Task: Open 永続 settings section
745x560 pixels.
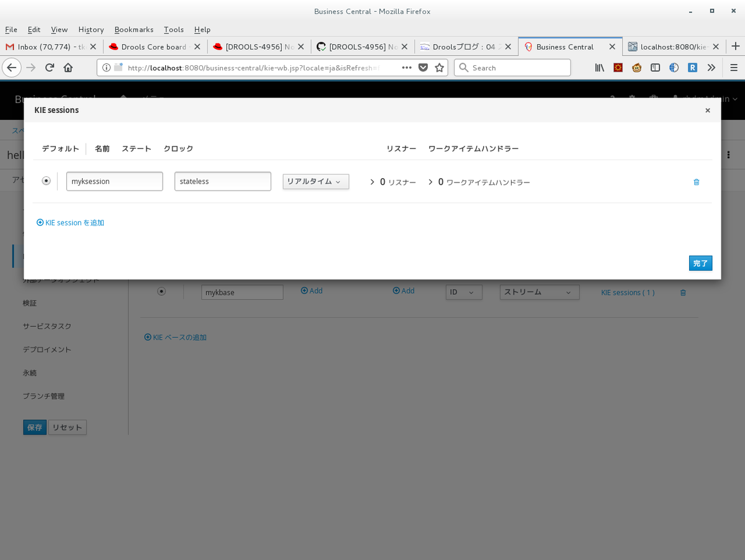Action: pos(30,373)
